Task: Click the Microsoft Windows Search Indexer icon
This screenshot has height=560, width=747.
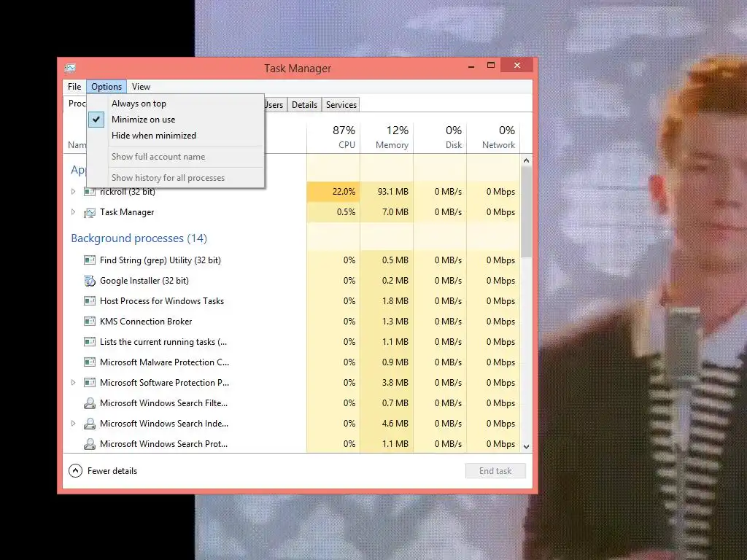Action: pos(90,424)
